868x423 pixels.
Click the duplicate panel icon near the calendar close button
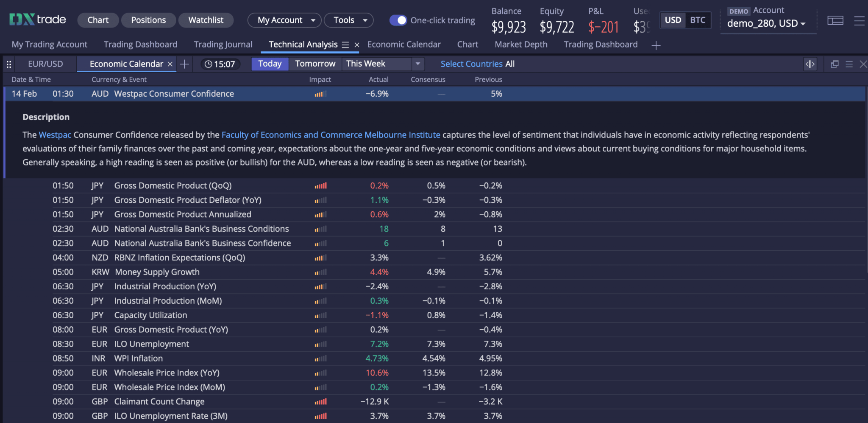pyautogui.click(x=835, y=64)
